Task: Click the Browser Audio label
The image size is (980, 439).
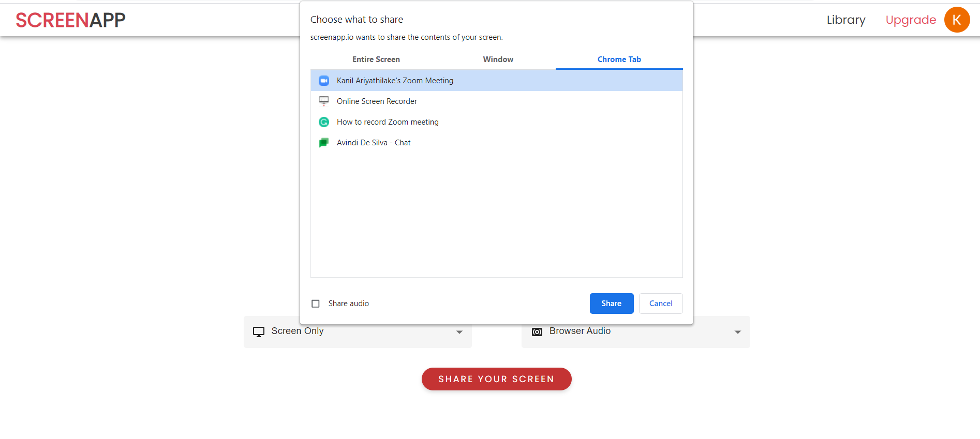Action: pos(580,331)
